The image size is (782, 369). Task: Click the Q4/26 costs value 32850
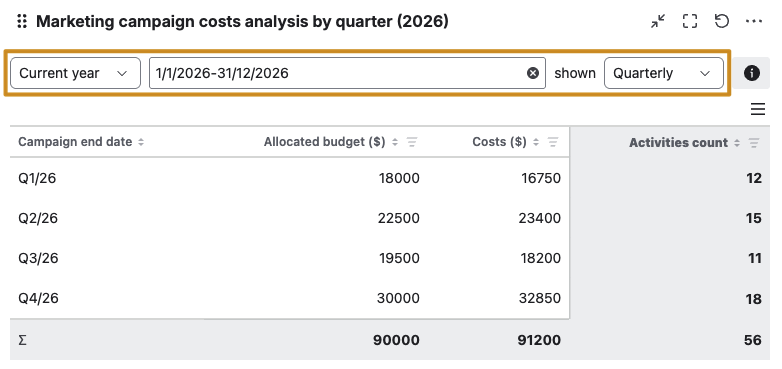[540, 298]
